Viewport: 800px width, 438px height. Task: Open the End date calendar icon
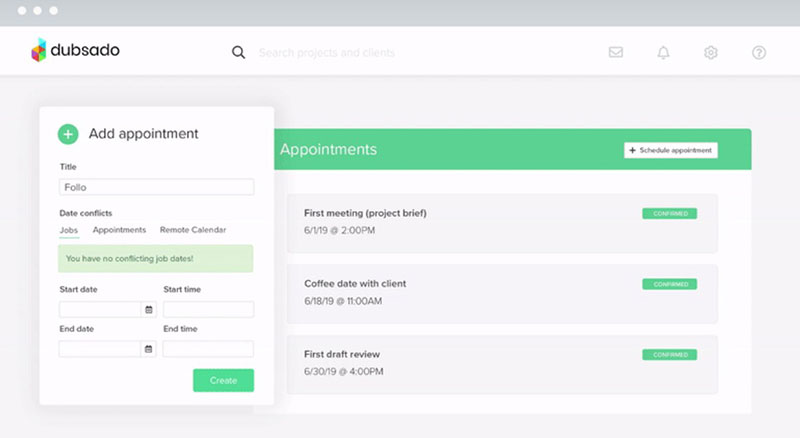tap(148, 349)
